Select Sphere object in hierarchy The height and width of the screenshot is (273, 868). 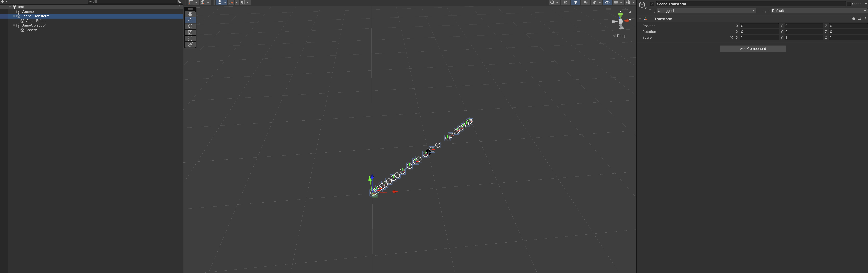pos(31,30)
